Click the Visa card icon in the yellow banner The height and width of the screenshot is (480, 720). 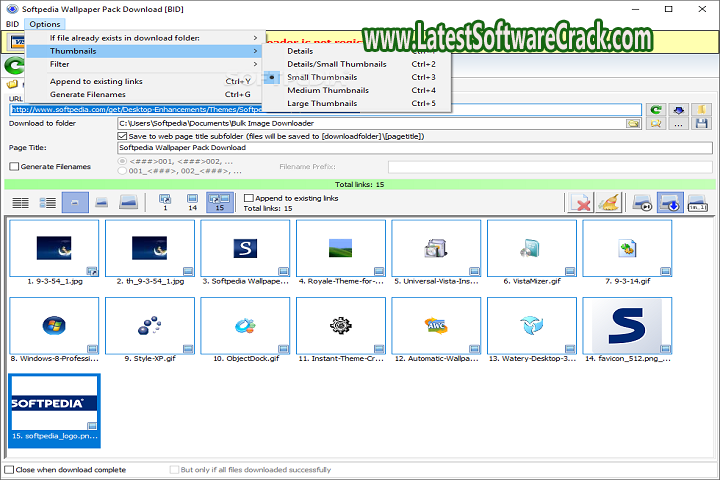pyautogui.click(x=17, y=42)
